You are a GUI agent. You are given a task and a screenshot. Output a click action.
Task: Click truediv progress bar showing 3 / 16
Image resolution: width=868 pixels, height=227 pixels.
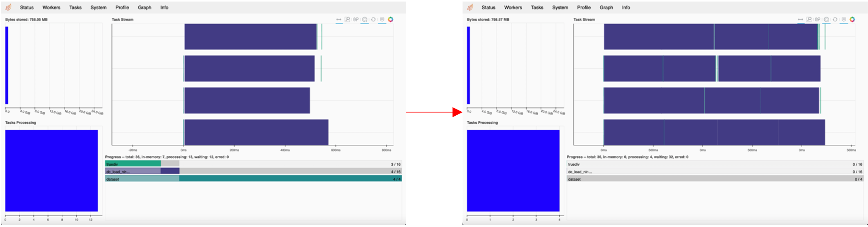(254, 164)
